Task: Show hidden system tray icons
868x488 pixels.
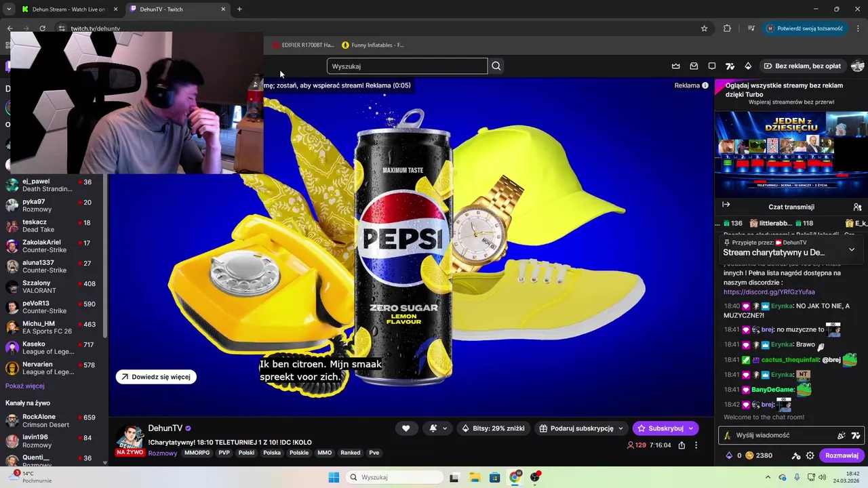Action: pyautogui.click(x=768, y=477)
